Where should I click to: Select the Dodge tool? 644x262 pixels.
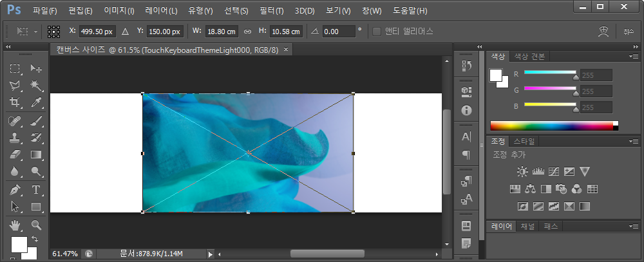(36, 171)
